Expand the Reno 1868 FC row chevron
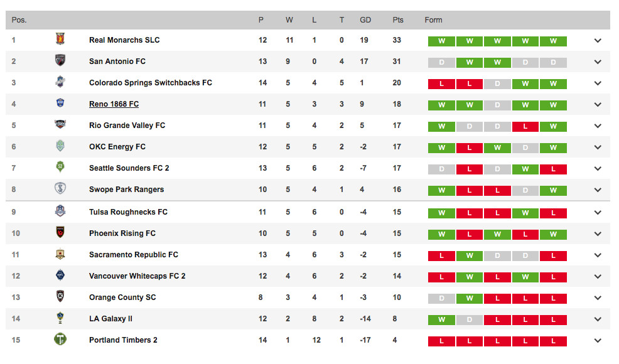619x364 pixels. 598,105
